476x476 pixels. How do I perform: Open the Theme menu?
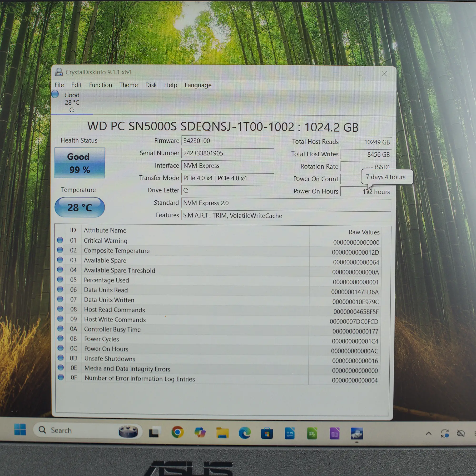128,85
